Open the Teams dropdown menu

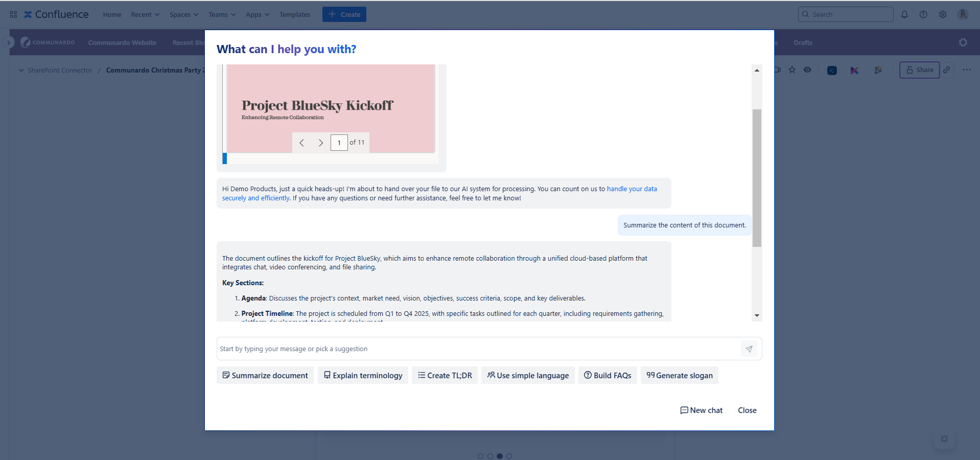[222, 14]
